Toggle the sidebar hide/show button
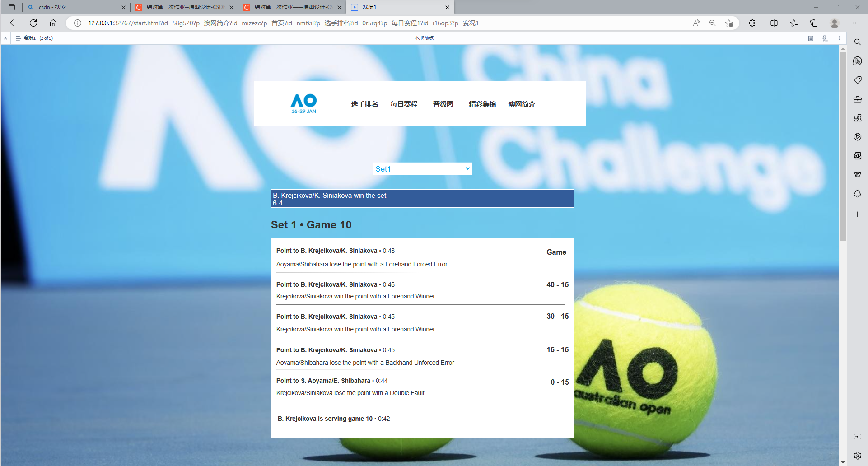868x466 pixels. tap(858, 437)
